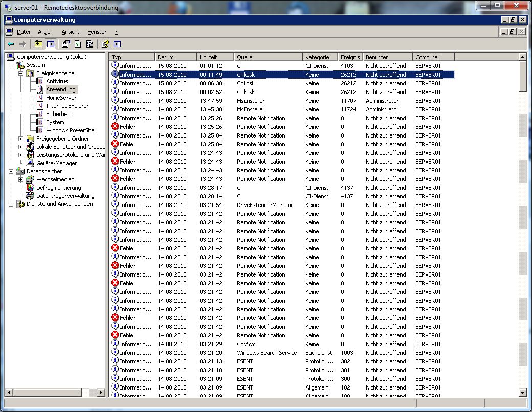
Task: Click the tree pane scroll-right arrow
Action: pos(101,393)
